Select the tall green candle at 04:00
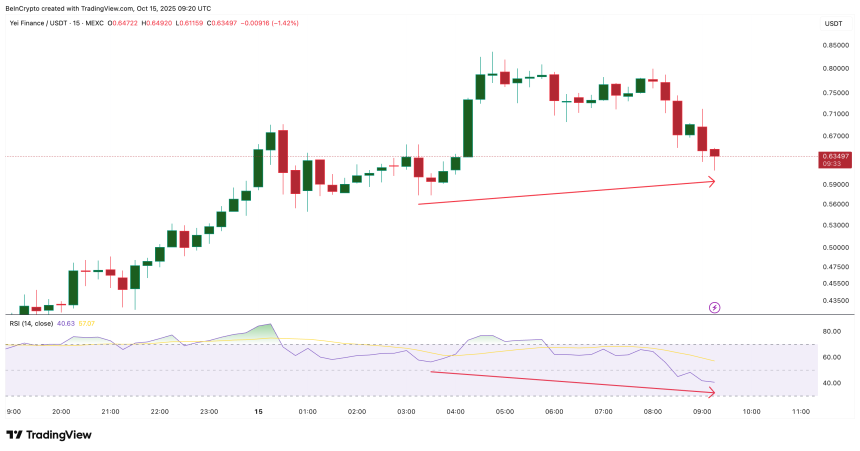860x451 pixels. (468, 127)
